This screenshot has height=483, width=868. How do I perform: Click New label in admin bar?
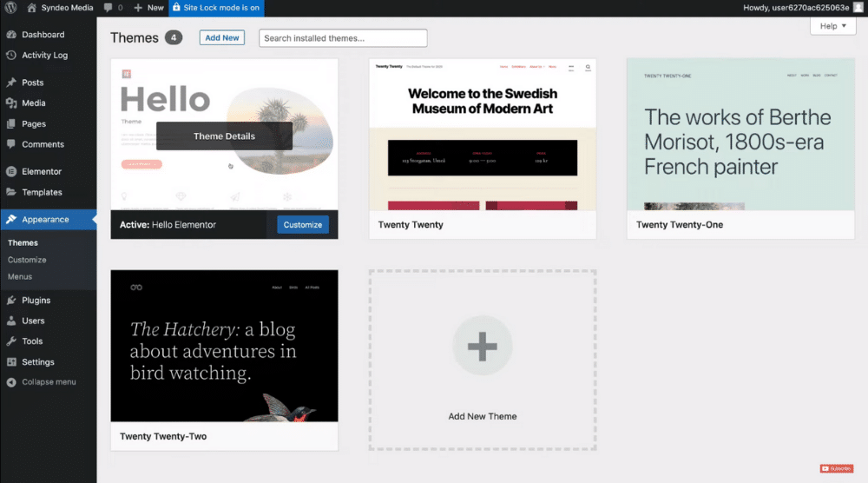(155, 8)
